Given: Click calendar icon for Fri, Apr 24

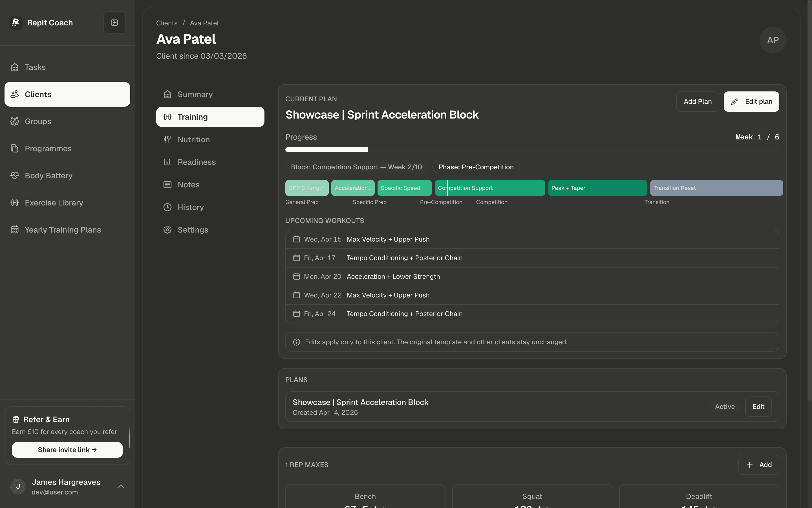Looking at the screenshot, I should pos(296,314).
